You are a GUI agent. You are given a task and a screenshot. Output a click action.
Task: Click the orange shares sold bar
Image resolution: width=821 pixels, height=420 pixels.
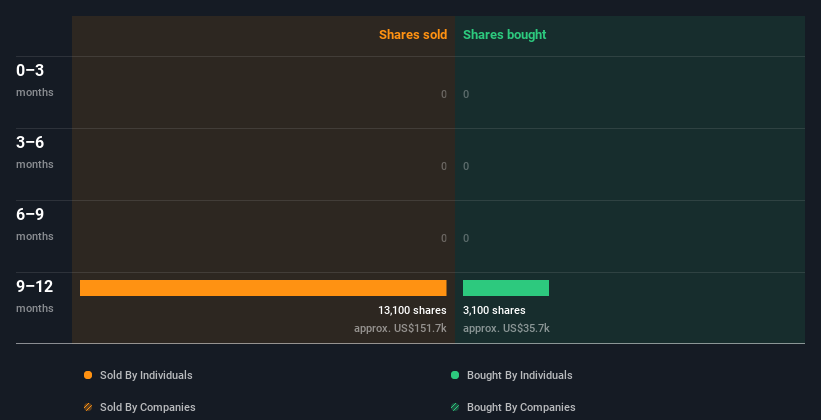(263, 288)
